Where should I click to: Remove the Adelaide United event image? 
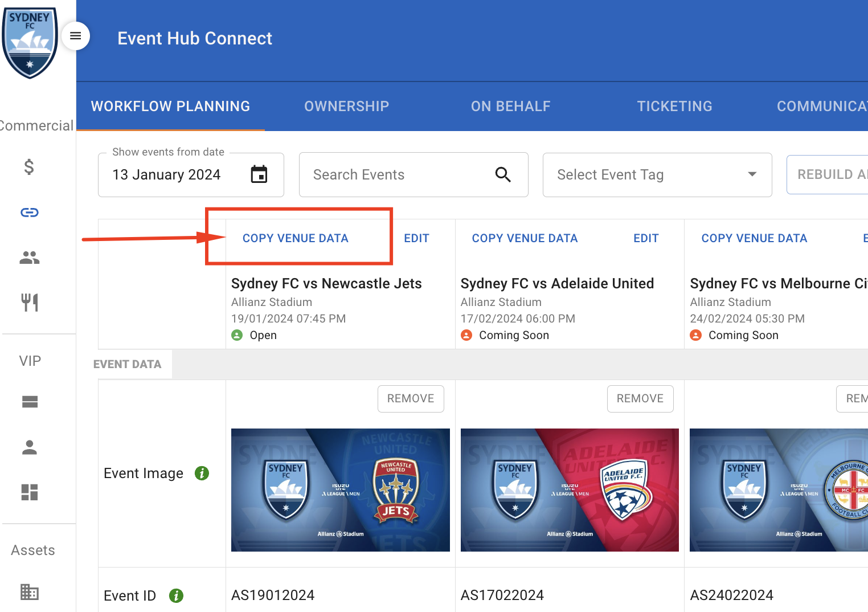(640, 399)
